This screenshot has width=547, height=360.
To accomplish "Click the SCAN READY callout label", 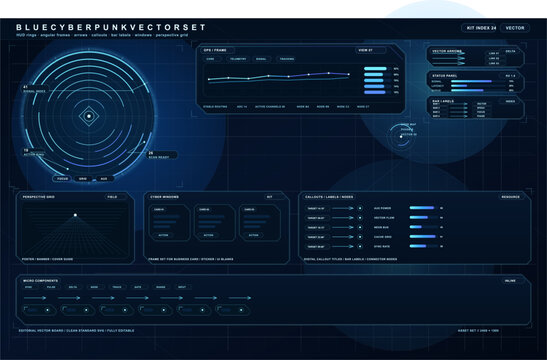I will 161,155.
